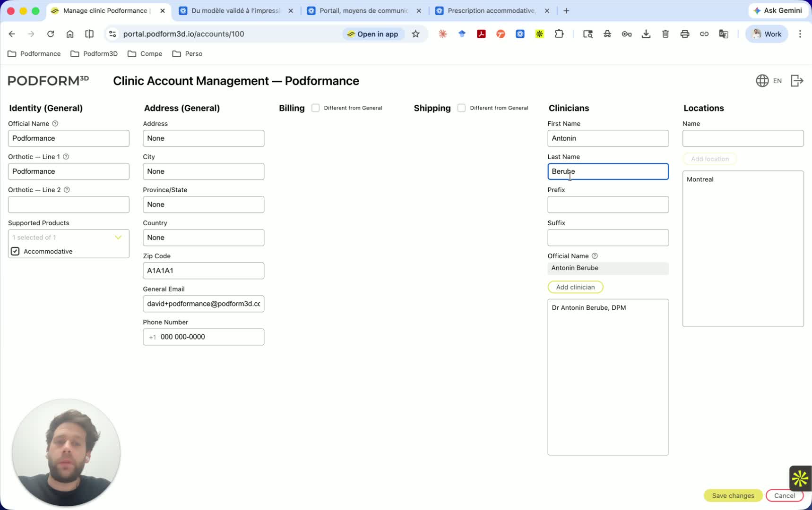
Task: Click the PODFORM 3D logo
Action: [48, 81]
